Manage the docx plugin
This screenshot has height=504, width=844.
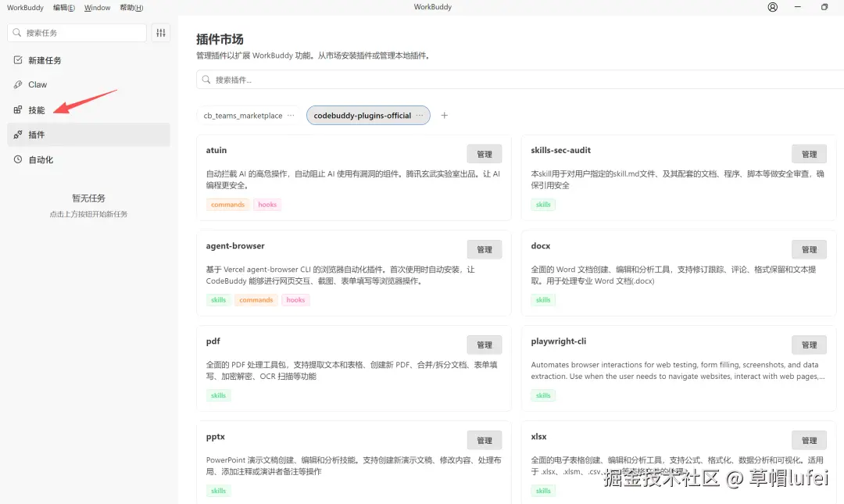coord(809,249)
